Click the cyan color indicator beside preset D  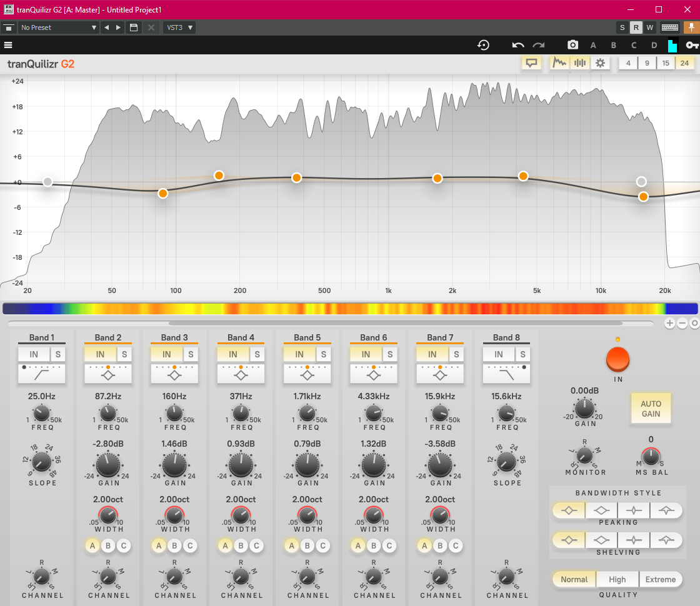pyautogui.click(x=672, y=46)
